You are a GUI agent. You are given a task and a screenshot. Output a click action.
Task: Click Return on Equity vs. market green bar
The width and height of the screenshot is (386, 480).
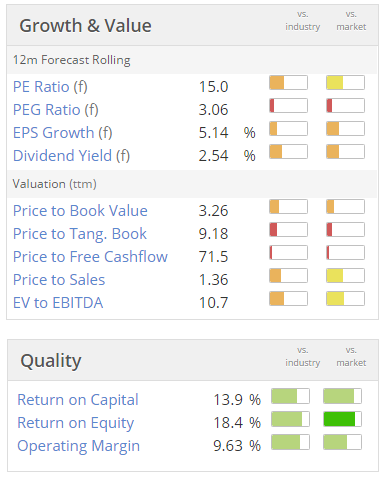pos(342,419)
